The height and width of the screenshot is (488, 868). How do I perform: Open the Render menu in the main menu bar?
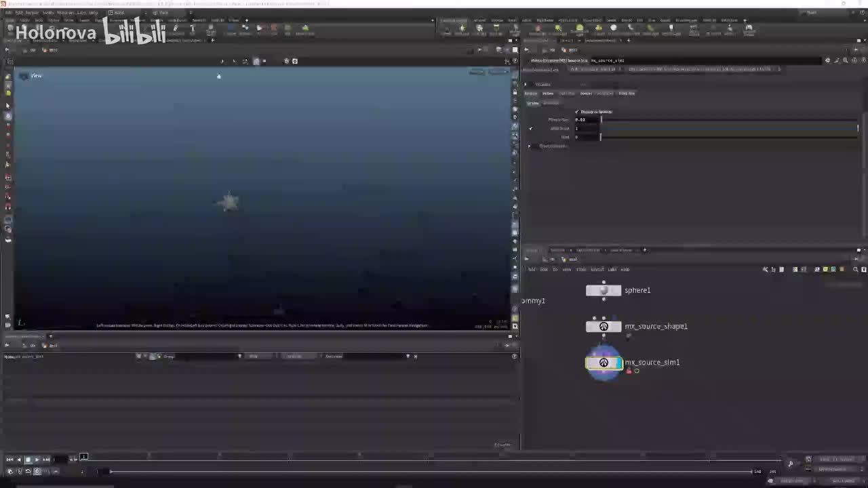click(x=32, y=12)
